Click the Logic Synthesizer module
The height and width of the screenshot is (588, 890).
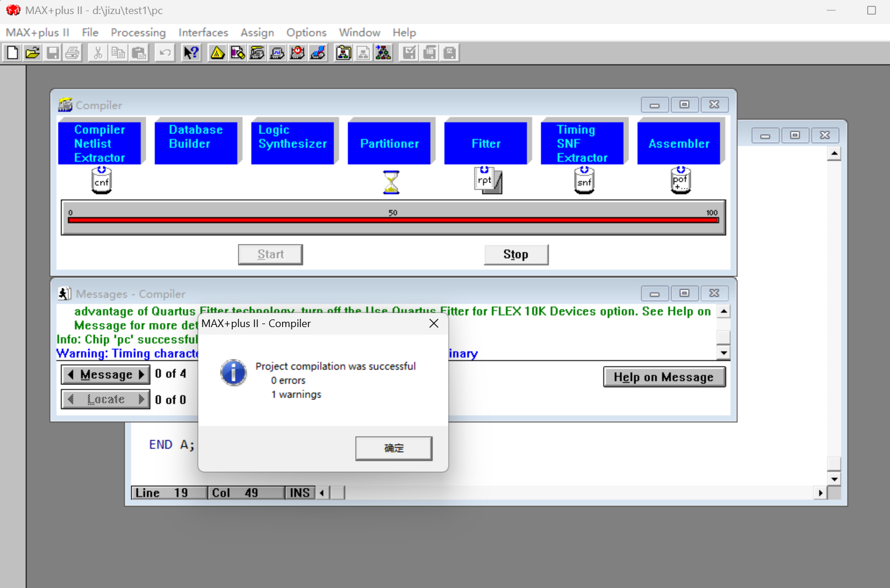click(293, 143)
